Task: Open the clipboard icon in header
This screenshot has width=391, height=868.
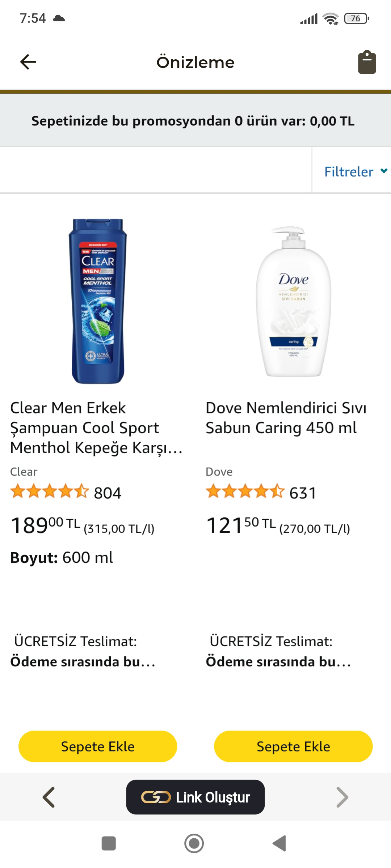Action: point(367,62)
